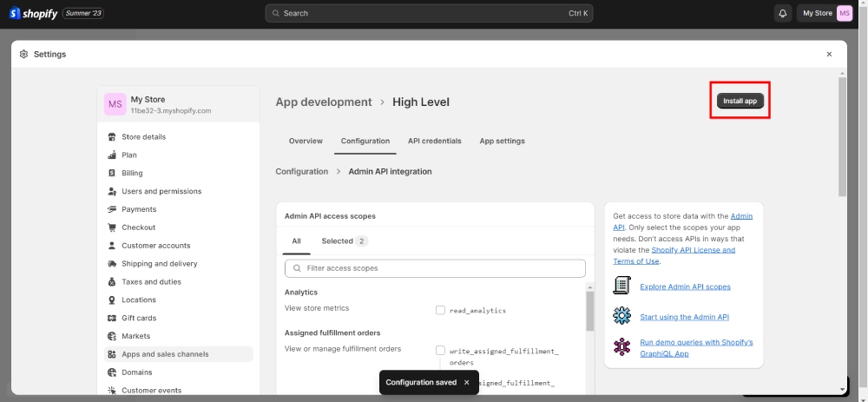The height and width of the screenshot is (402, 868).
Task: Click the Plan icon in sidebar
Action: click(112, 155)
